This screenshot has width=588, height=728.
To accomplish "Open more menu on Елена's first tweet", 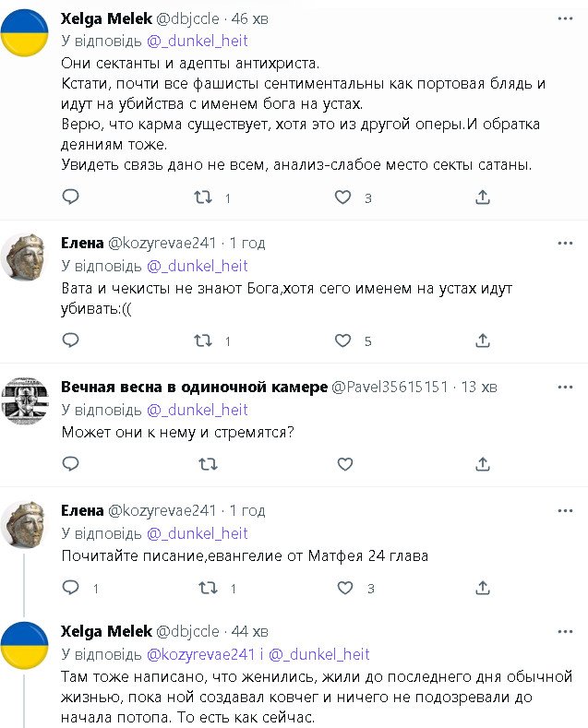I will click(565, 244).
